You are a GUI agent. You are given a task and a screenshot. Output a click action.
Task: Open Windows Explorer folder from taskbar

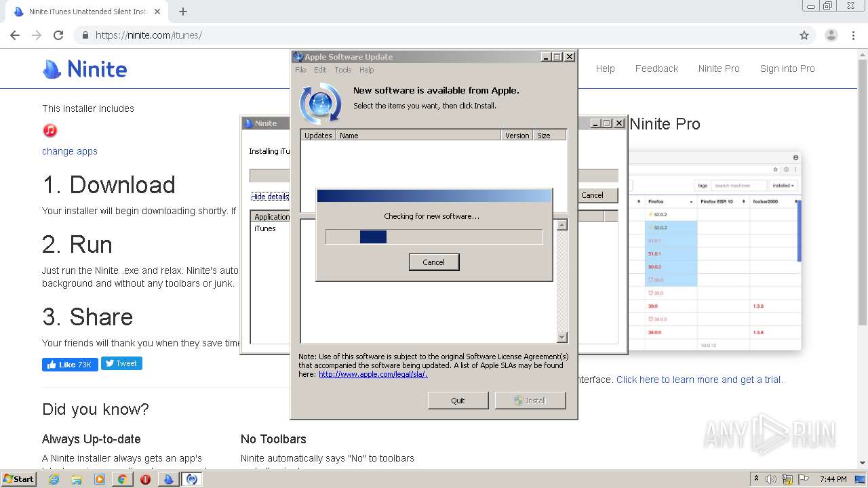point(77,479)
